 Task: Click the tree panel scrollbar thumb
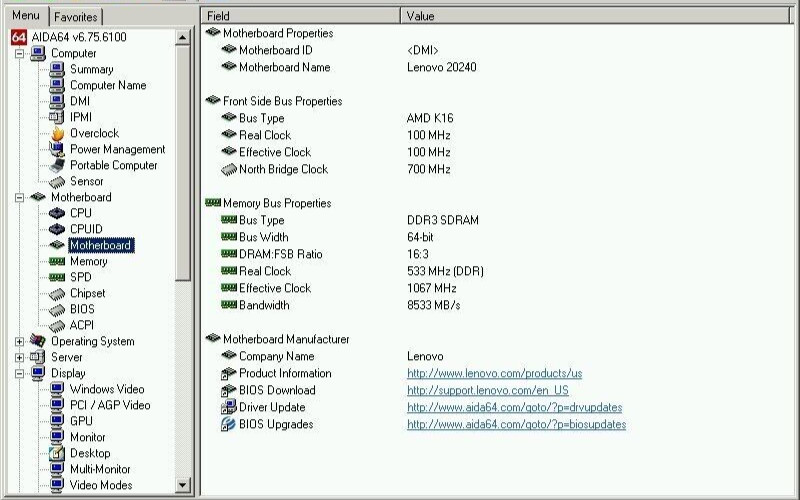point(183,162)
